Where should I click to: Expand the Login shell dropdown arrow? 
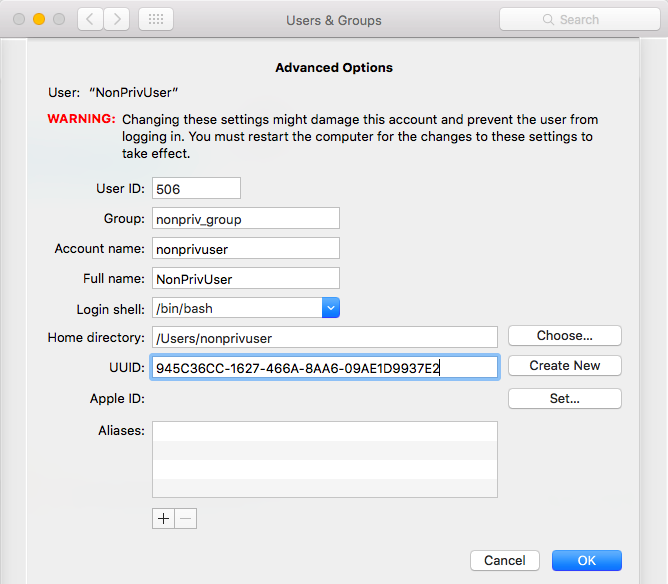(x=331, y=309)
